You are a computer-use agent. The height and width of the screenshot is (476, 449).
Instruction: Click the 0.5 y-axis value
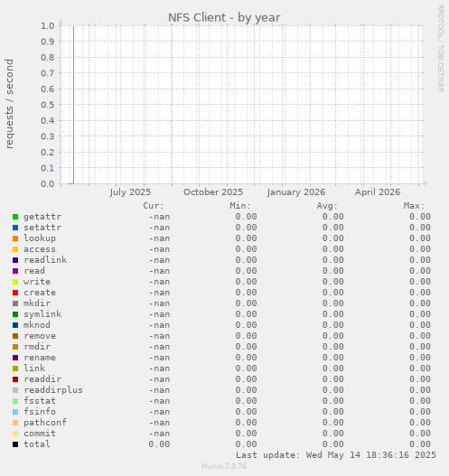point(48,105)
